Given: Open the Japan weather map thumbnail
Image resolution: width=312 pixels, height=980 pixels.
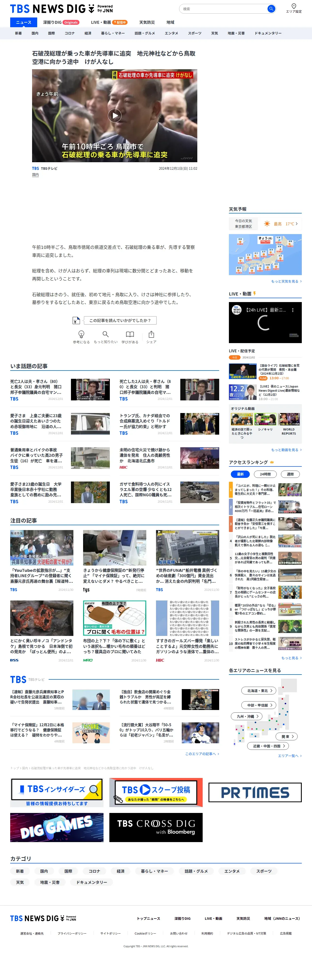Looking at the screenshot, I should pyautogui.click(x=265, y=254).
